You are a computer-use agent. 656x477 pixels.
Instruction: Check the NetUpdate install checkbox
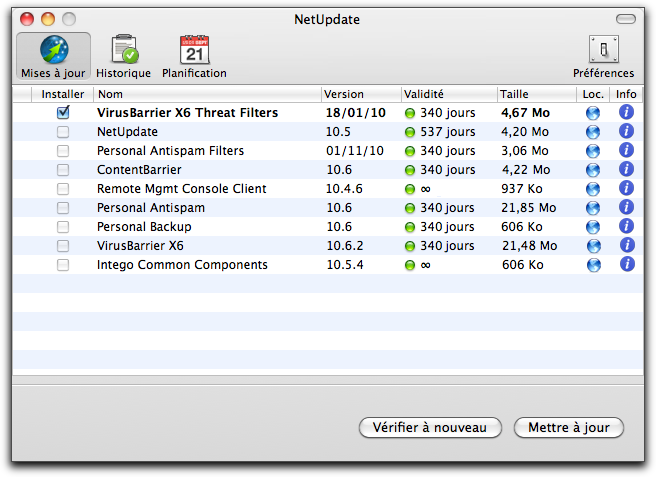click(63, 132)
